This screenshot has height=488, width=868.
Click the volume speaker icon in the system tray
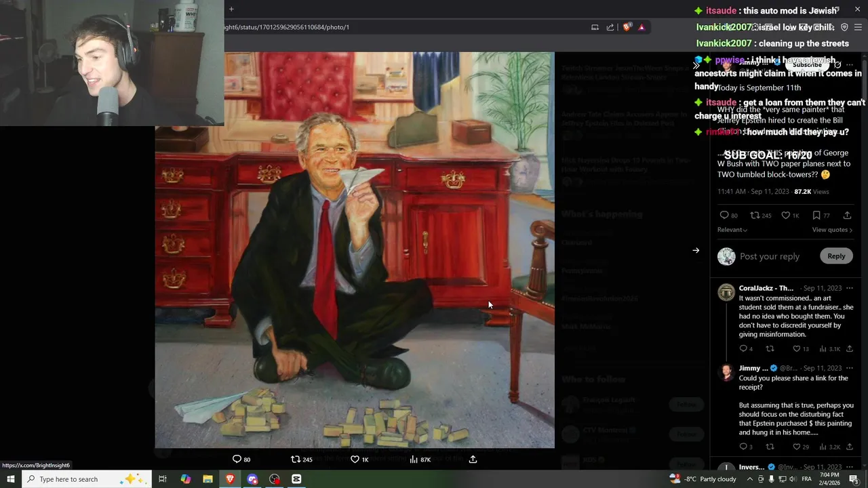[792, 479]
